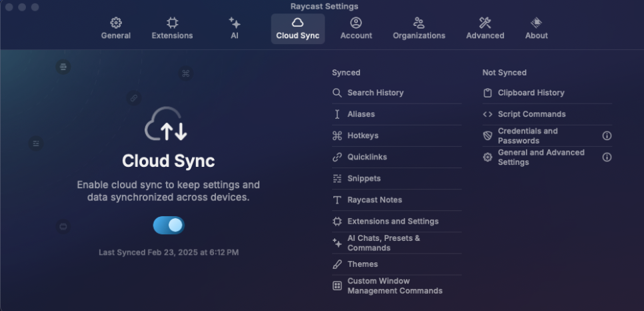Screen dimensions: 644x311
Task: Click the 'Credentials and Passwords' label
Action: (528, 135)
